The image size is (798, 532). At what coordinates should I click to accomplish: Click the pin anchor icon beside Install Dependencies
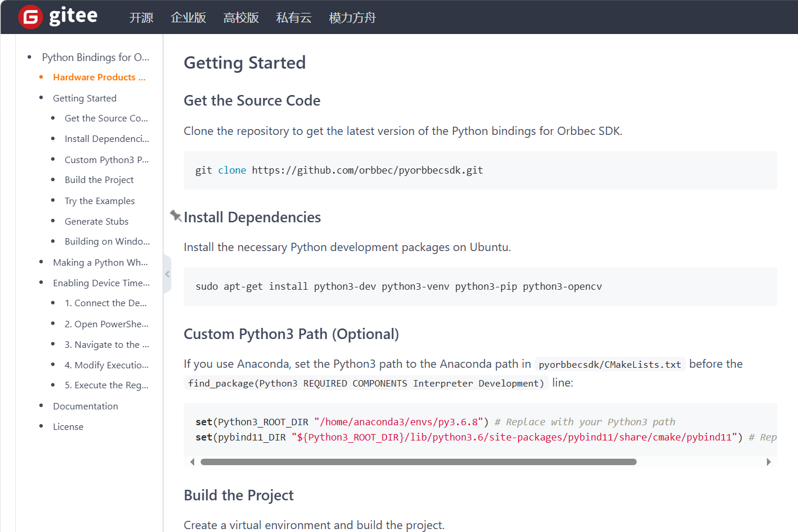coord(175,216)
